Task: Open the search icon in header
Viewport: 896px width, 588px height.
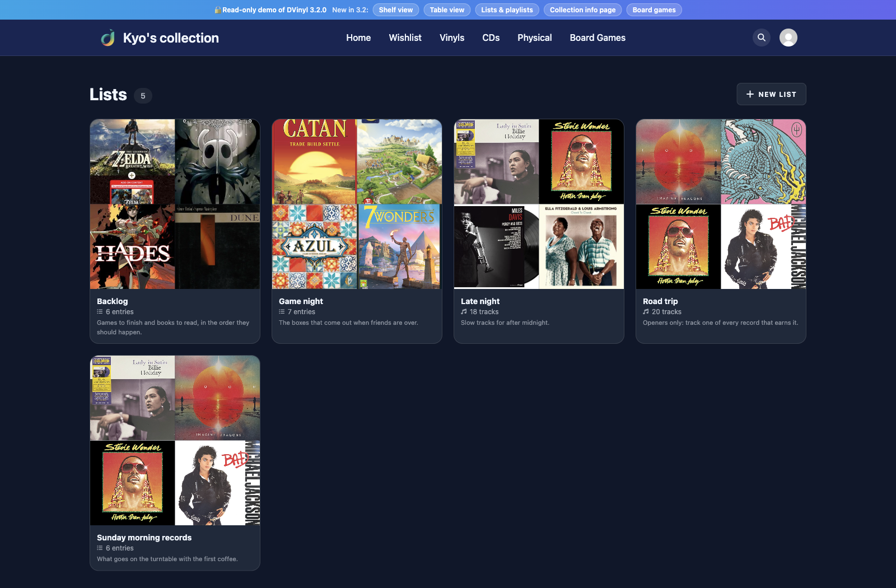Action: tap(762, 38)
